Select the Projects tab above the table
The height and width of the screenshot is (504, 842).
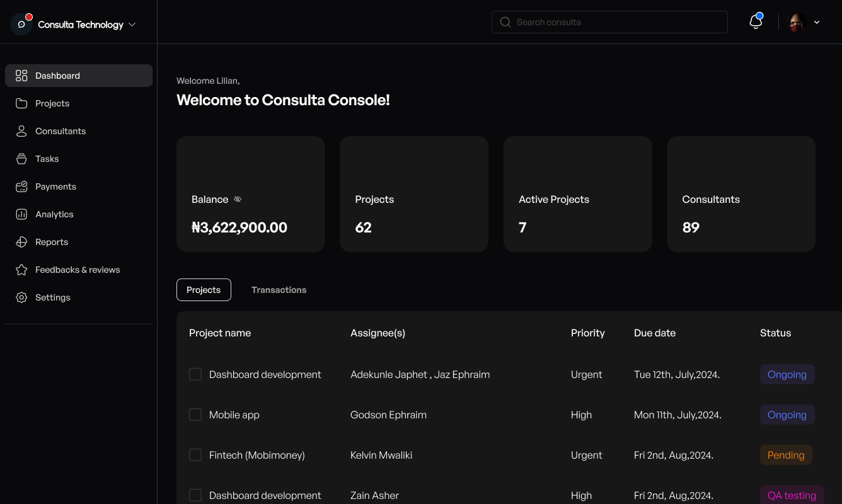click(x=204, y=290)
